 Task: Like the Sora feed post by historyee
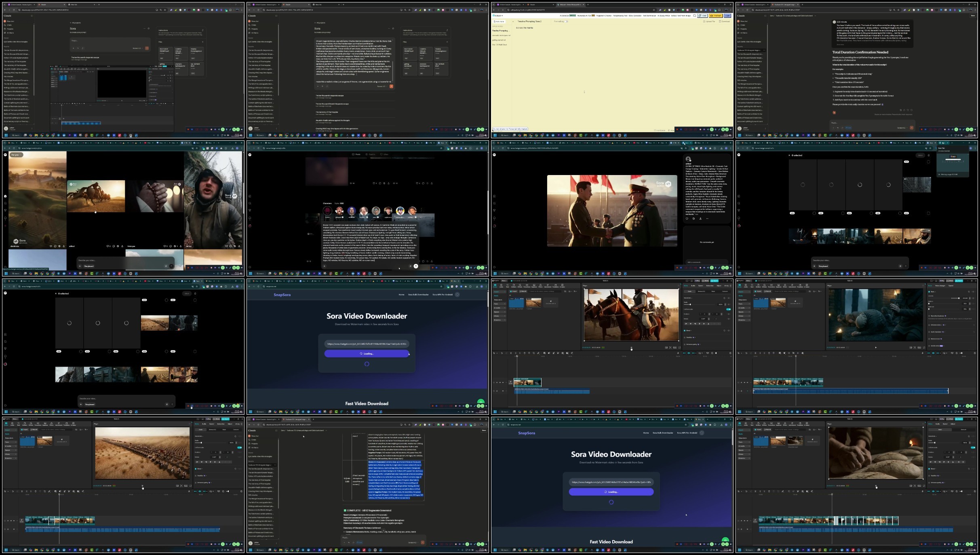click(x=165, y=246)
